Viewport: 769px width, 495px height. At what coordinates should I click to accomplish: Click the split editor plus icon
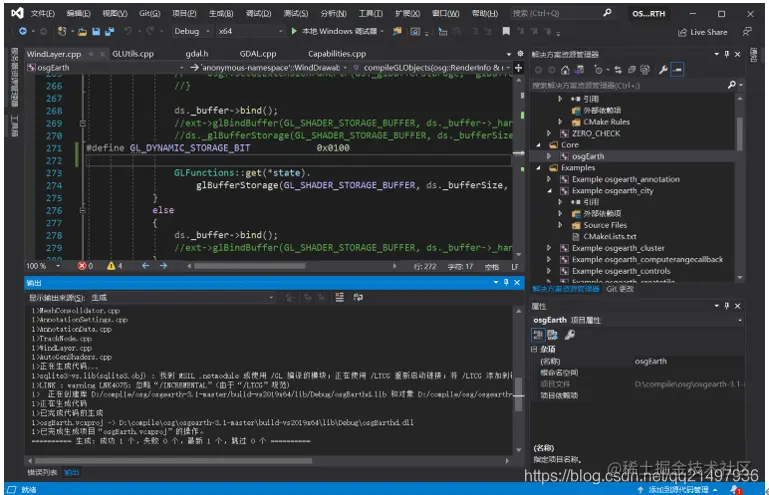point(518,68)
